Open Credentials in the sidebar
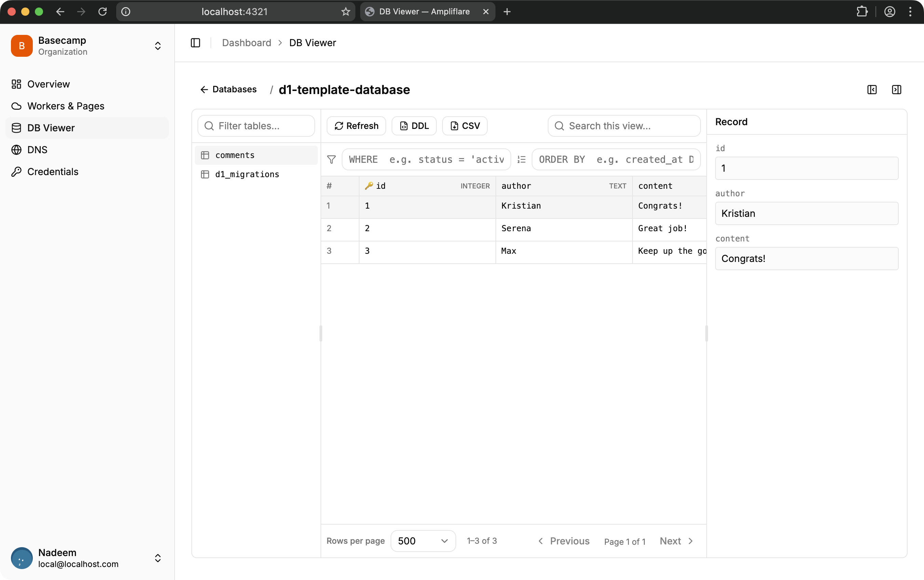The height and width of the screenshot is (580, 924). tap(87, 171)
